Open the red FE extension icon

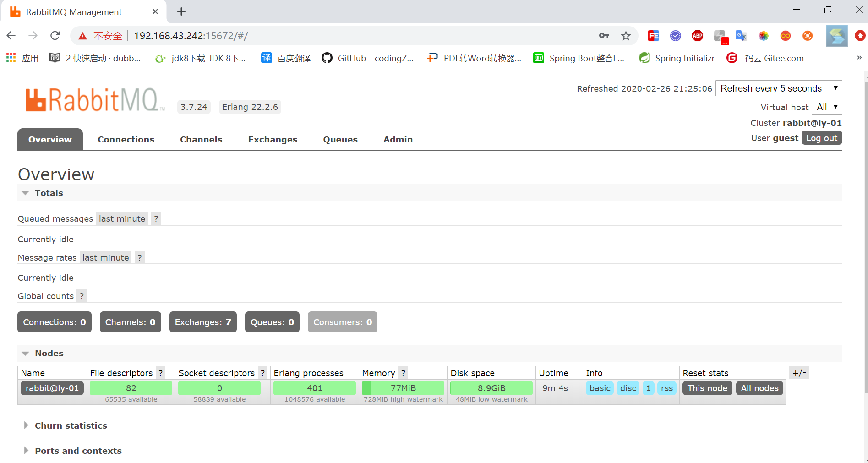654,36
